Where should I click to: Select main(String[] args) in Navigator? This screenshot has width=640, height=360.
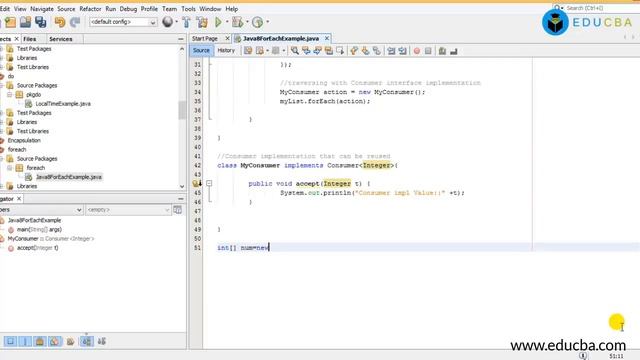(39, 229)
